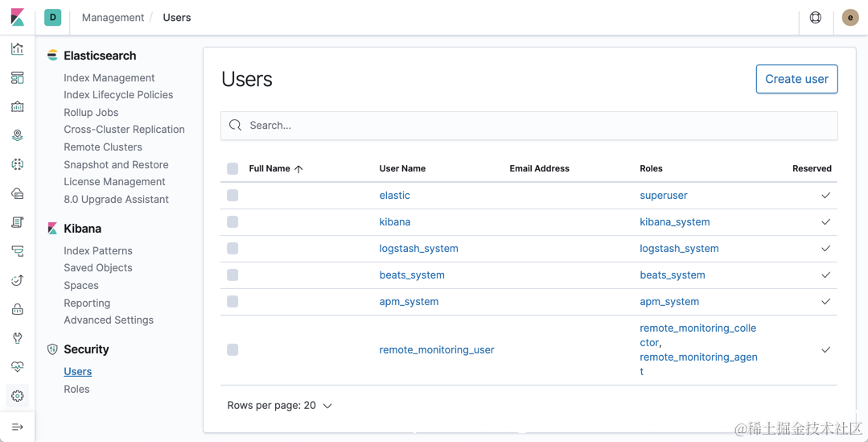The width and height of the screenshot is (868, 442).
Task: Go to Roles under Security
Action: pos(76,389)
